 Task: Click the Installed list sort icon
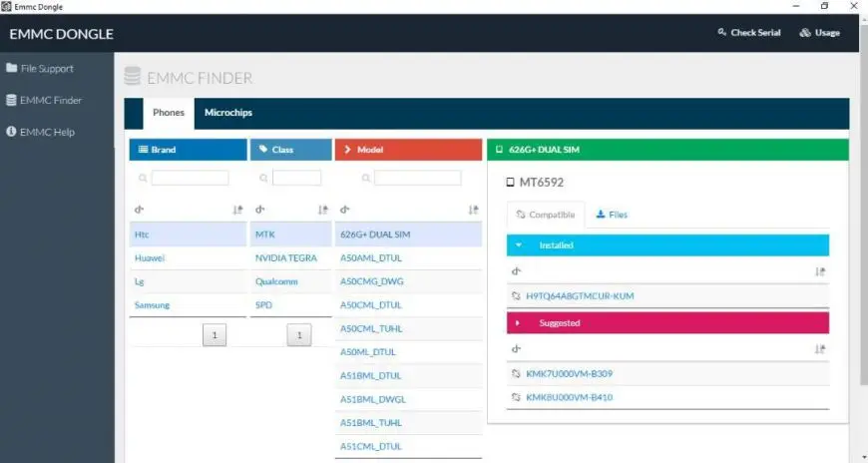(820, 271)
